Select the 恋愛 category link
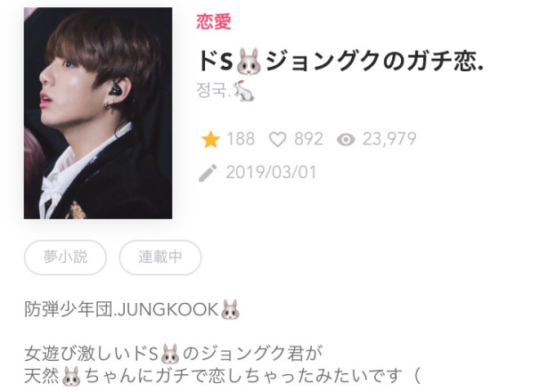The image size is (556, 392). (214, 21)
